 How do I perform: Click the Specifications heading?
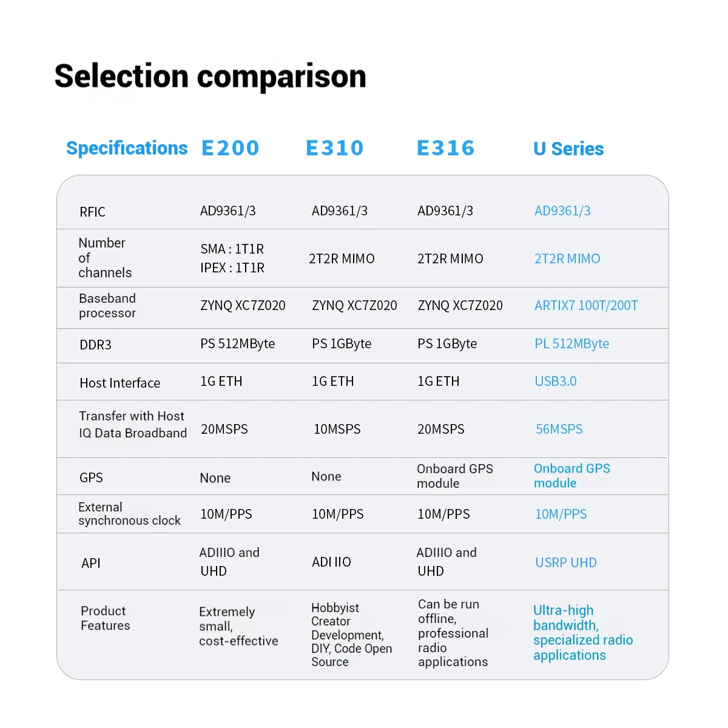pyautogui.click(x=127, y=148)
